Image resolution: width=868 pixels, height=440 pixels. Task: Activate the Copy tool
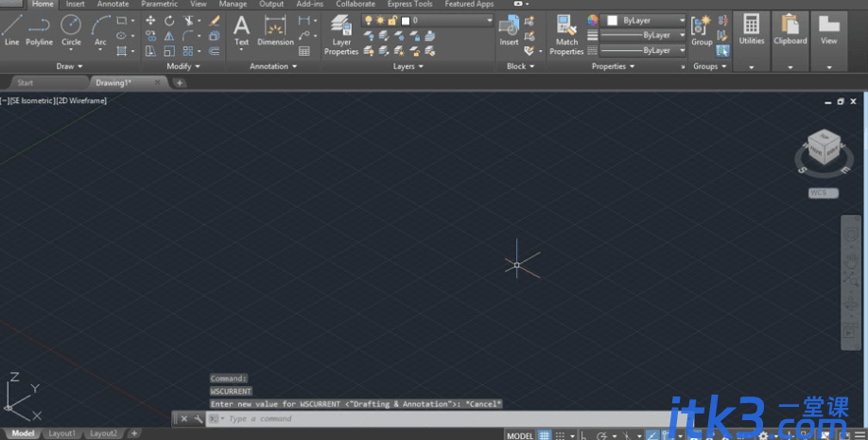150,35
